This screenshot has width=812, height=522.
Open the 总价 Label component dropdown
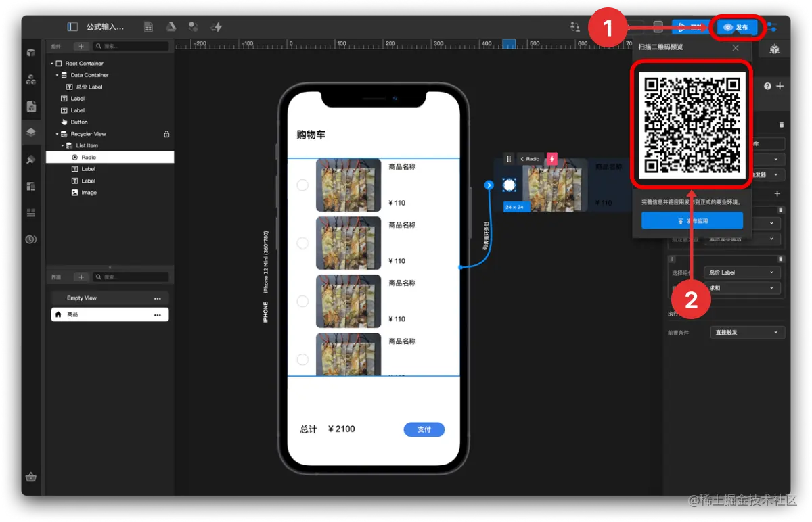pyautogui.click(x=742, y=272)
